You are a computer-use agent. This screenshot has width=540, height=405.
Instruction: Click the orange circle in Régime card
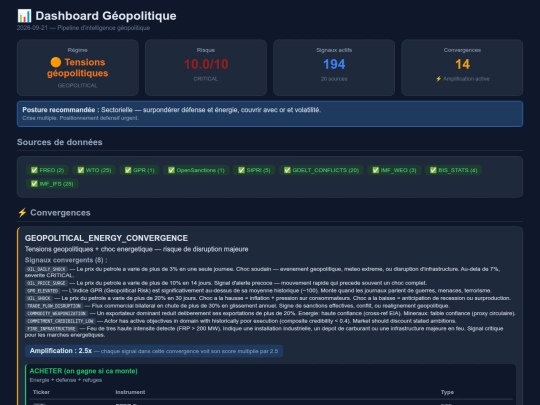click(x=56, y=62)
